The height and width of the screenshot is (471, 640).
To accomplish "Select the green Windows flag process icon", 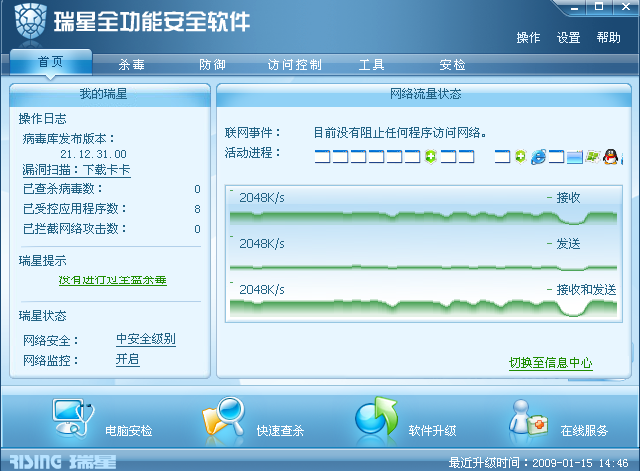I will [x=593, y=156].
